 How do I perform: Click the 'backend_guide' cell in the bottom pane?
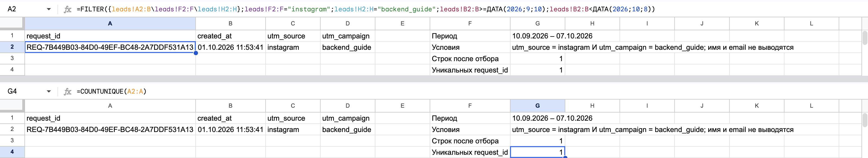(x=348, y=130)
